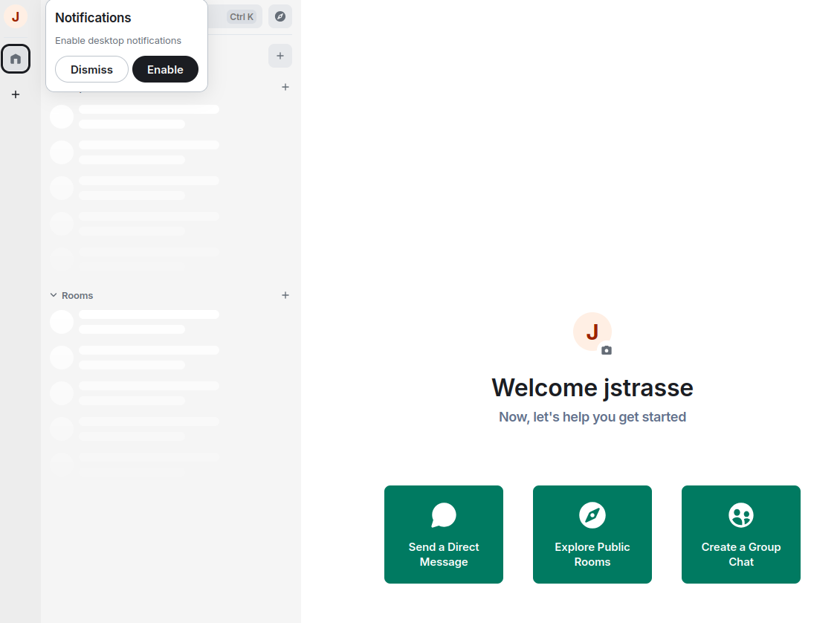This screenshot has width=840, height=623.
Task: Click Create a Group Chat tile
Action: (741, 534)
